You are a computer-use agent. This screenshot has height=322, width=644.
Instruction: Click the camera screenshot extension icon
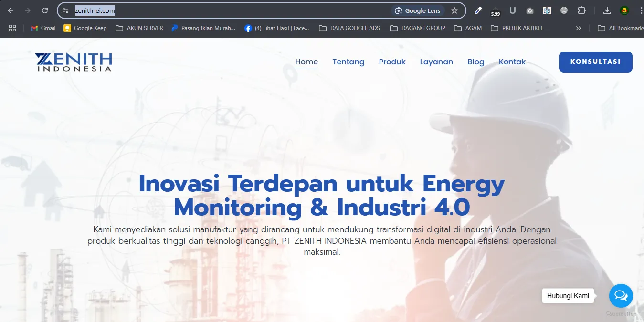pos(530,10)
